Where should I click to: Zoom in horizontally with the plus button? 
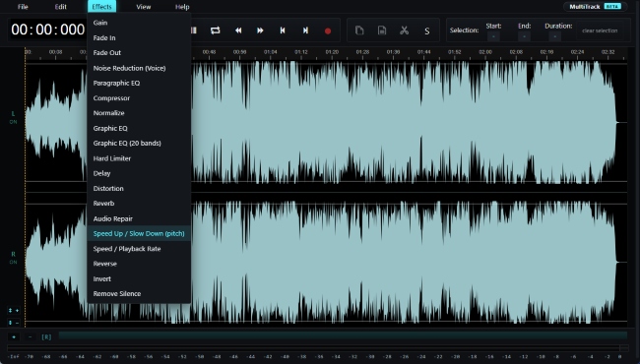14,337
